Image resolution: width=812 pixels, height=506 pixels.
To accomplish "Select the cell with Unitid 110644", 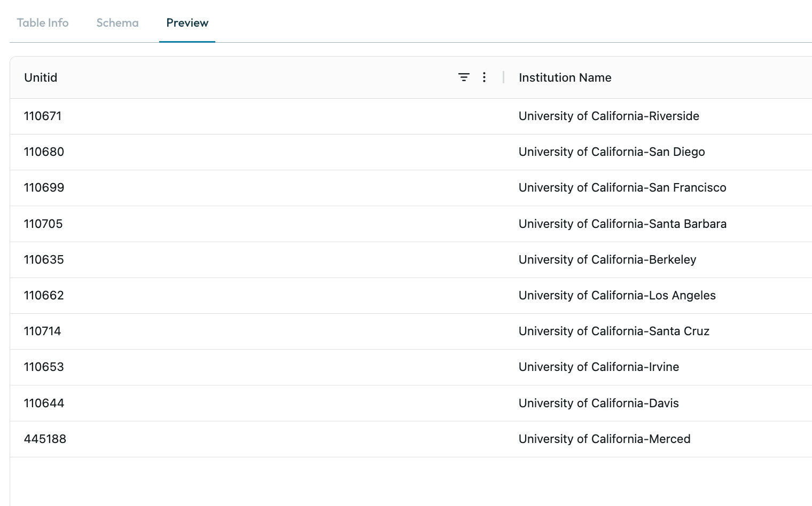I will coord(257,404).
